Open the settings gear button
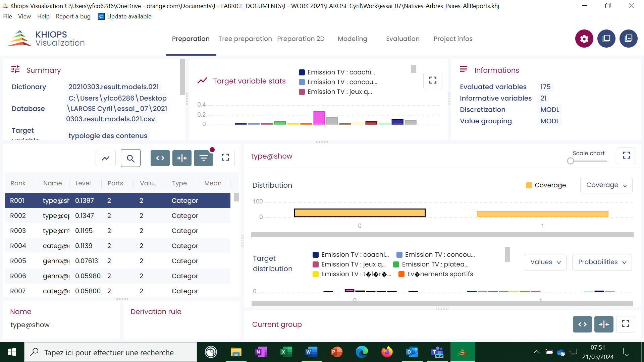Viewport: 644px width, 362px height. click(x=584, y=39)
